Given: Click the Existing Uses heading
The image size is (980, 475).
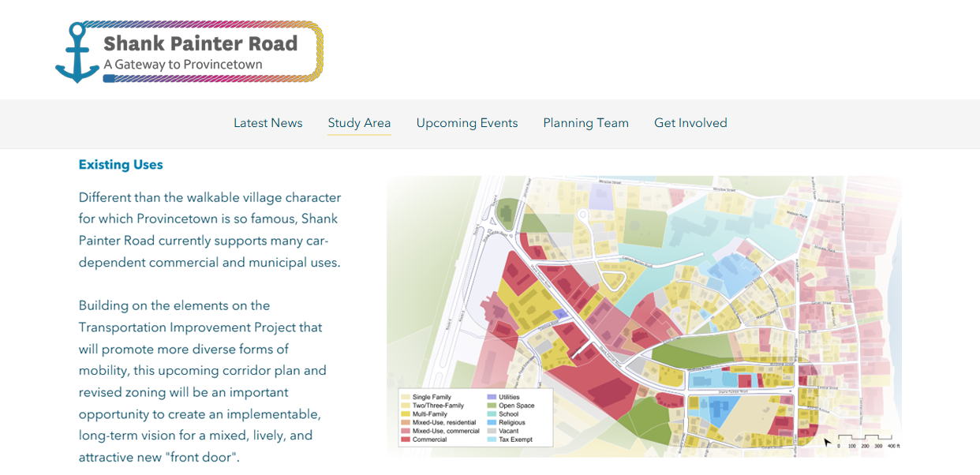Looking at the screenshot, I should pos(121,165).
